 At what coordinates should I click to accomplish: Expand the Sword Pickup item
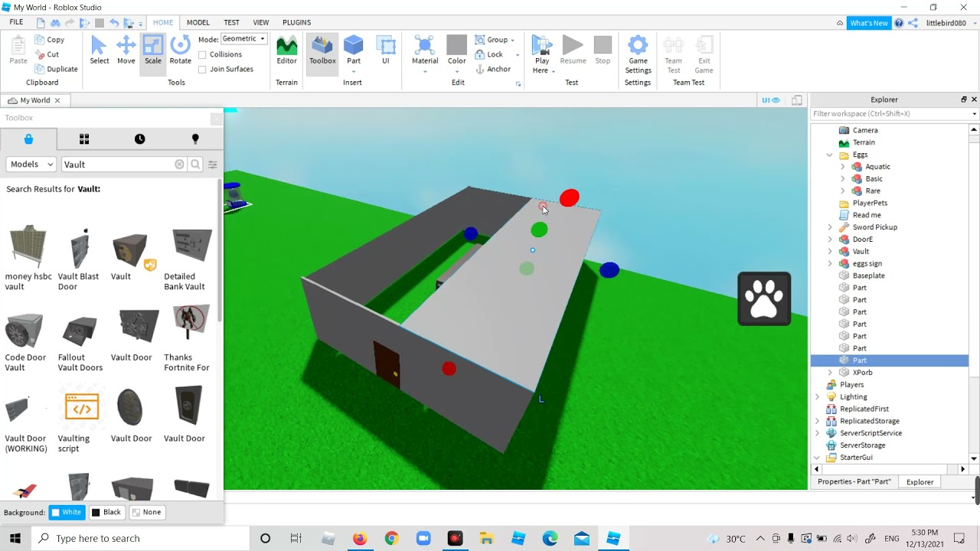[x=830, y=227]
